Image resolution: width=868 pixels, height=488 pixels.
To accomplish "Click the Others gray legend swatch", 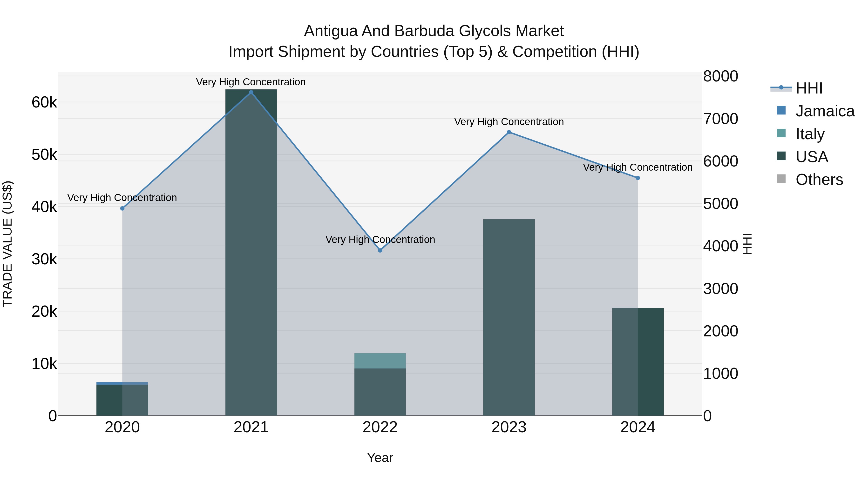I will click(x=781, y=179).
